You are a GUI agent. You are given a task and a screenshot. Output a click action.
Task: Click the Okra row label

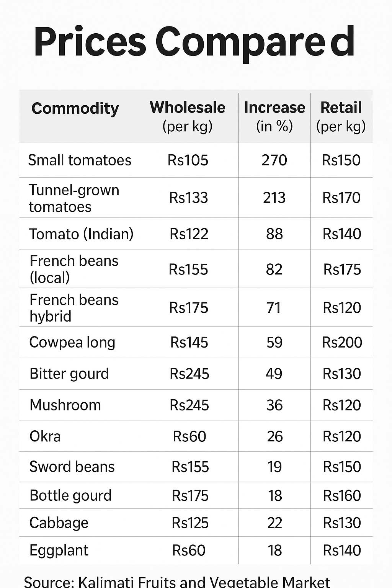click(x=45, y=436)
